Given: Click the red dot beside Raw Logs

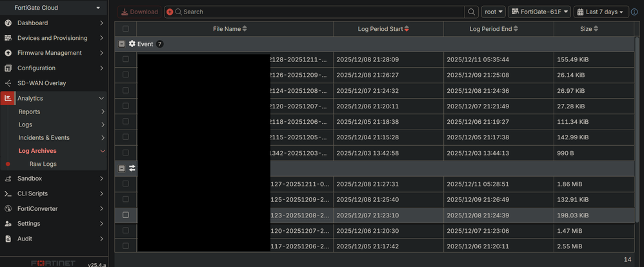Looking at the screenshot, I should 8,164.
